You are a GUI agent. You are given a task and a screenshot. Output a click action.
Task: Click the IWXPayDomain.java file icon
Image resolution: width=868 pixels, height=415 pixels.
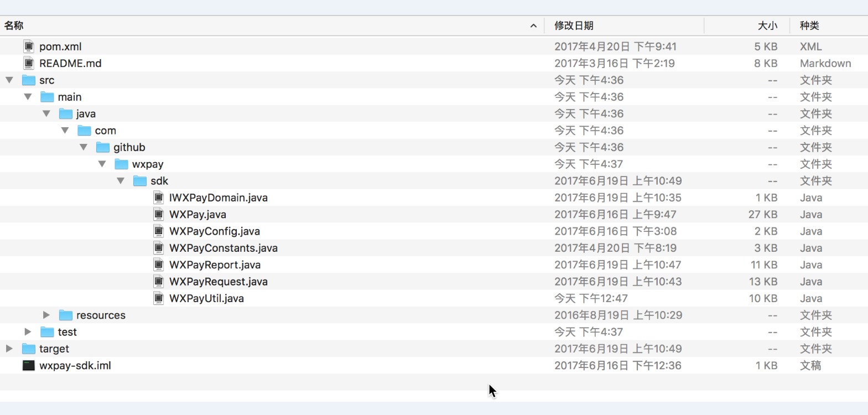pyautogui.click(x=159, y=198)
